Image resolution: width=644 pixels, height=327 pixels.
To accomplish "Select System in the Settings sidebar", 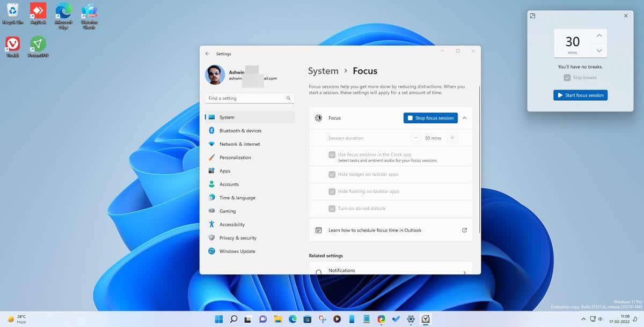I will [x=250, y=117].
